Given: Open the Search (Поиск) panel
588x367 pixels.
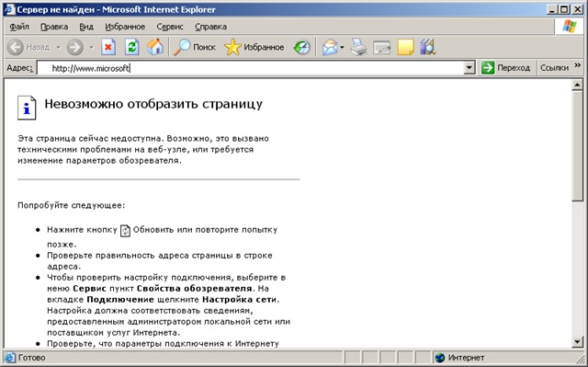Looking at the screenshot, I should pos(195,47).
